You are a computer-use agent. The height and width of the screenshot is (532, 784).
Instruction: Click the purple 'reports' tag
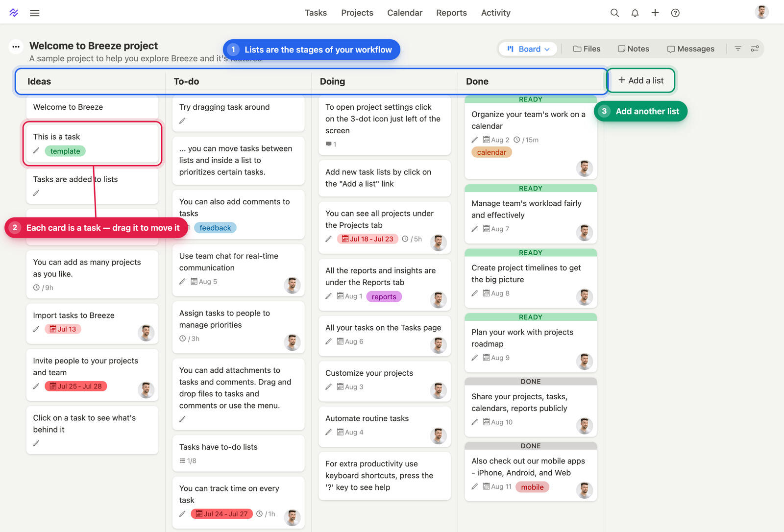tap(384, 297)
